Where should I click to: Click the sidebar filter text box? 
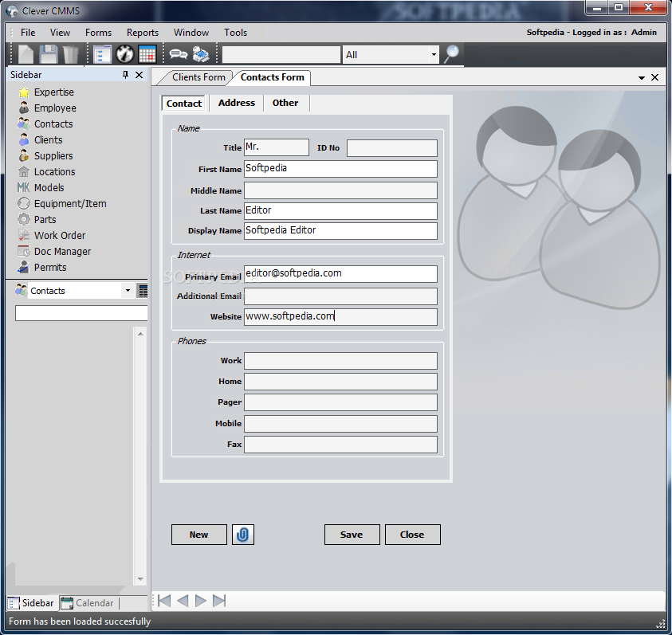[x=81, y=313]
